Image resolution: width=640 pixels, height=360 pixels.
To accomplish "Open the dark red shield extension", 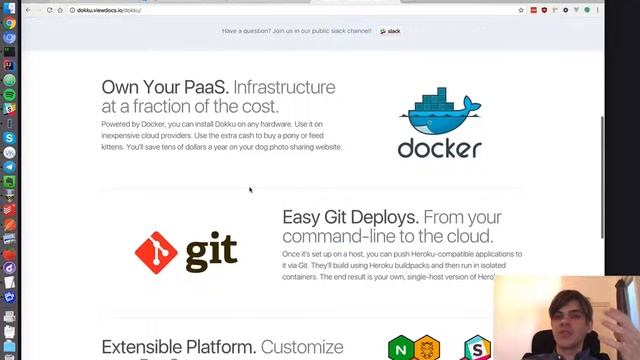I will [x=544, y=10].
